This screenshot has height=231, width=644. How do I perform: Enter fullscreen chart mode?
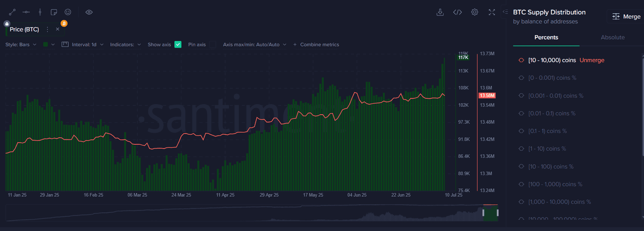[x=492, y=12]
